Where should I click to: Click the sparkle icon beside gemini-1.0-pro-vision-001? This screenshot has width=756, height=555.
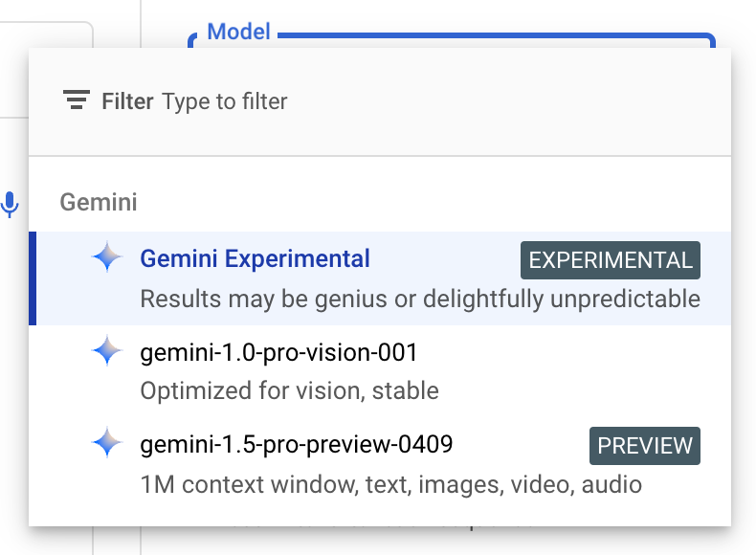(x=107, y=350)
